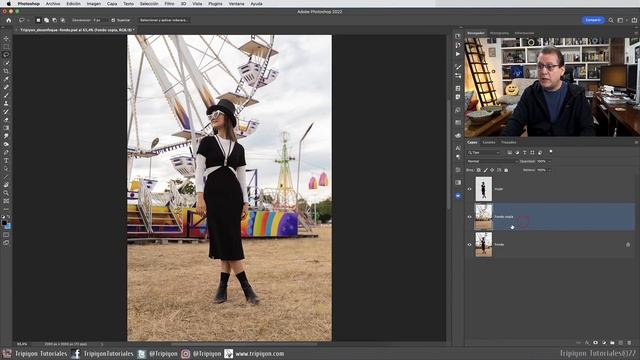This screenshot has height=360, width=640.
Task: Open the Archivo menu
Action: 53,4
